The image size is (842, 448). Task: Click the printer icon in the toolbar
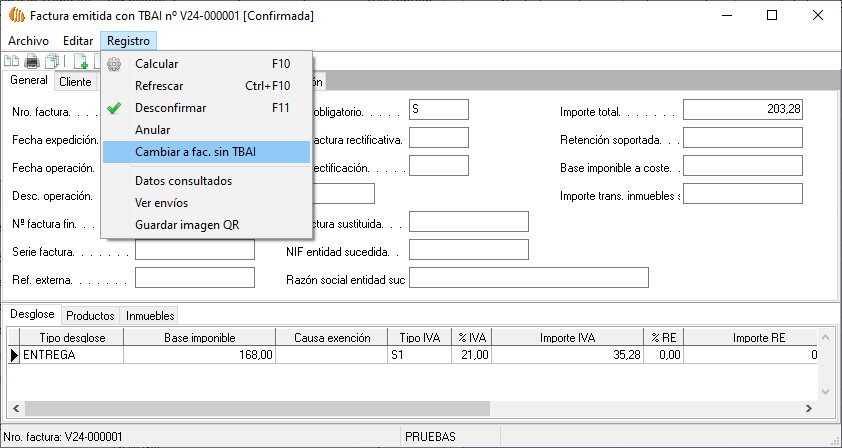click(32, 63)
